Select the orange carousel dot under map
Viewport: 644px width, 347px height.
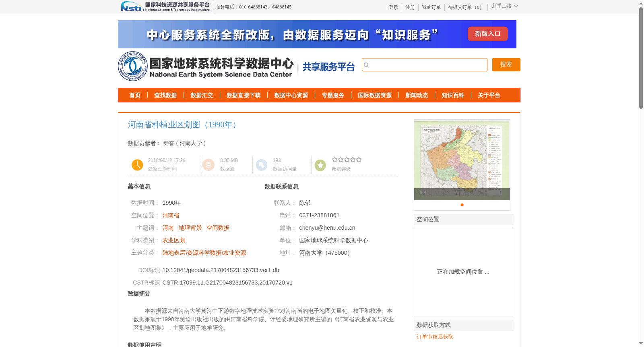(462, 205)
